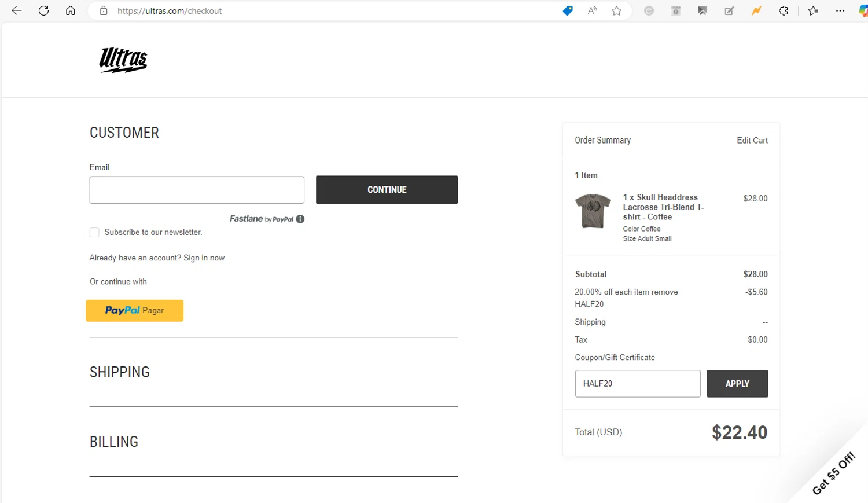
Task: Click the Ultras store logo
Action: pyautogui.click(x=123, y=60)
